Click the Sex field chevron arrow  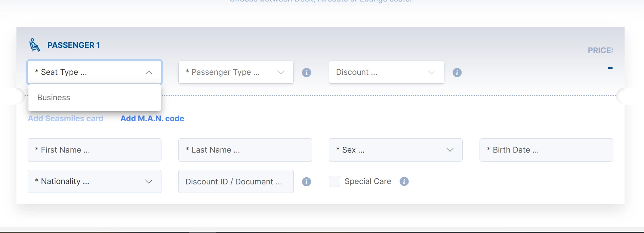click(450, 150)
